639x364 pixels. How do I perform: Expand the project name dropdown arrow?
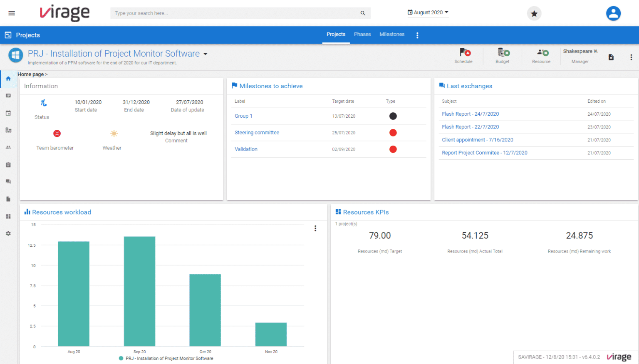[205, 53]
